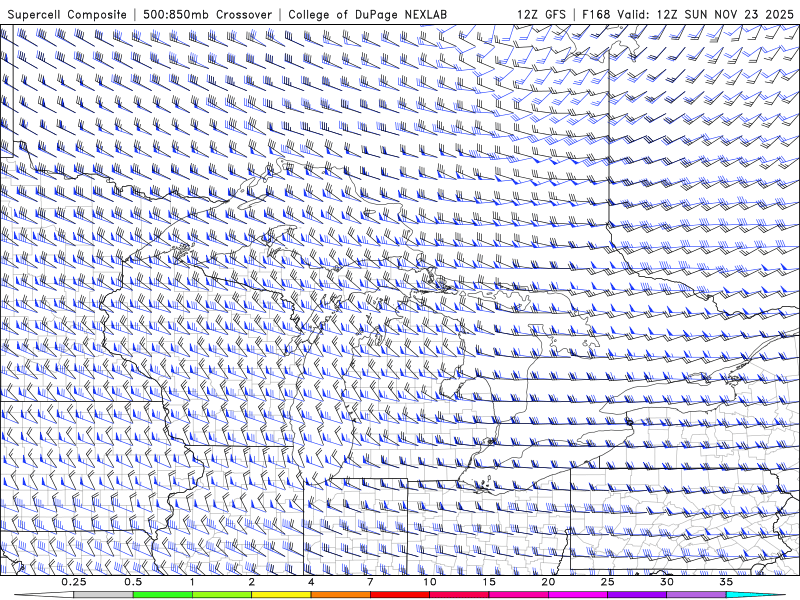Click the legend value '0.5'
This screenshot has height=600, width=800.
pyautogui.click(x=133, y=582)
